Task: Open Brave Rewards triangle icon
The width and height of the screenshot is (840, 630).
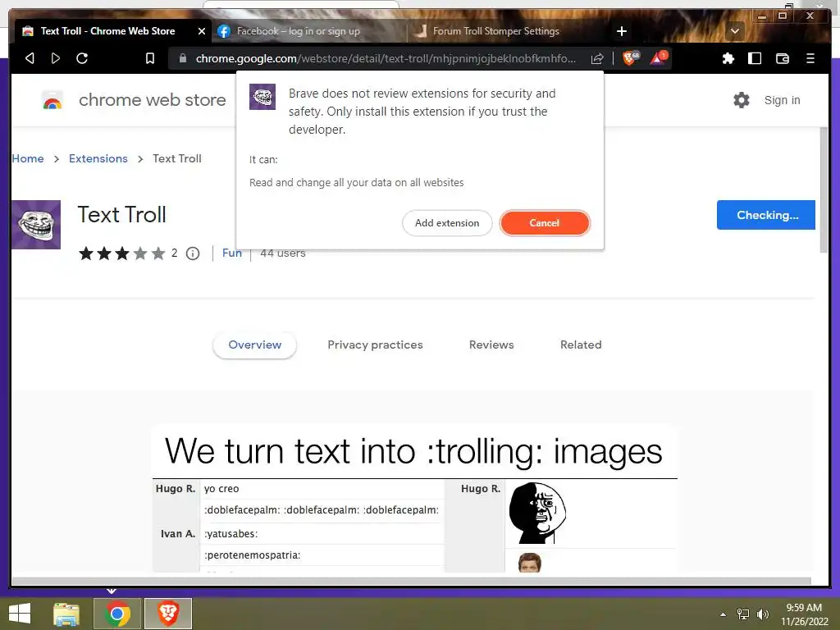Action: click(659, 57)
